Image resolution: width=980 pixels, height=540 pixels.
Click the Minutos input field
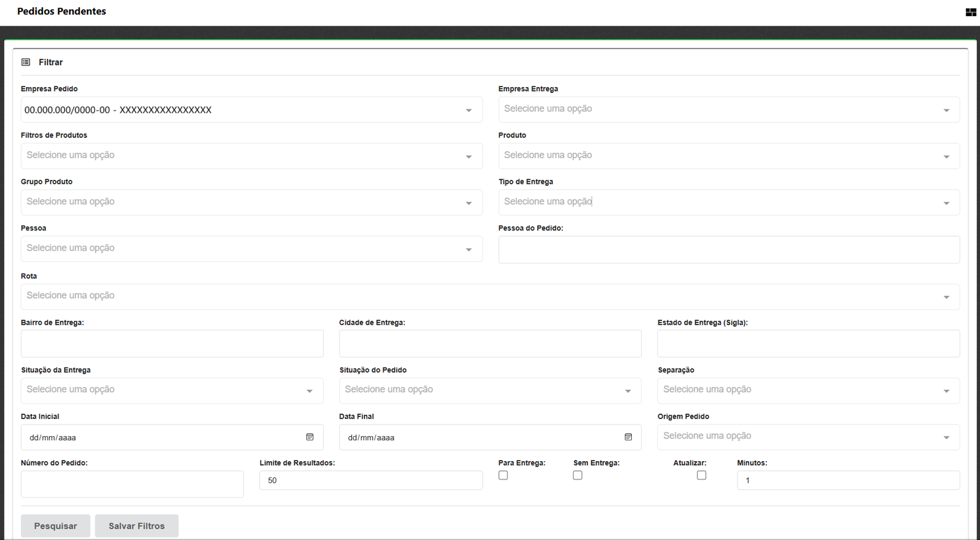pos(848,480)
